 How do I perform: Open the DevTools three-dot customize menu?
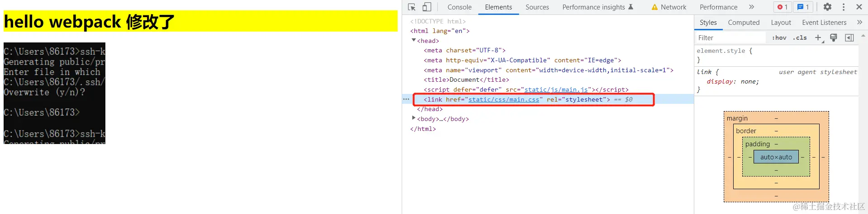tap(843, 7)
